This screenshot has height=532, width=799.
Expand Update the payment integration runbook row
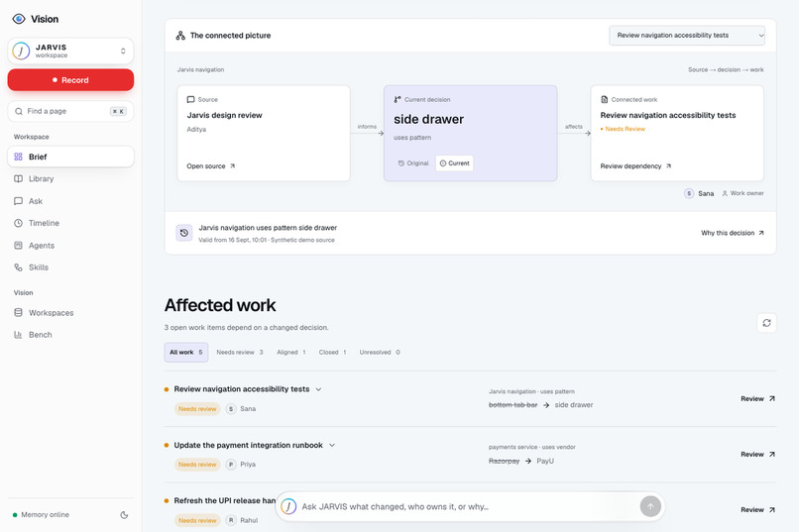point(332,446)
